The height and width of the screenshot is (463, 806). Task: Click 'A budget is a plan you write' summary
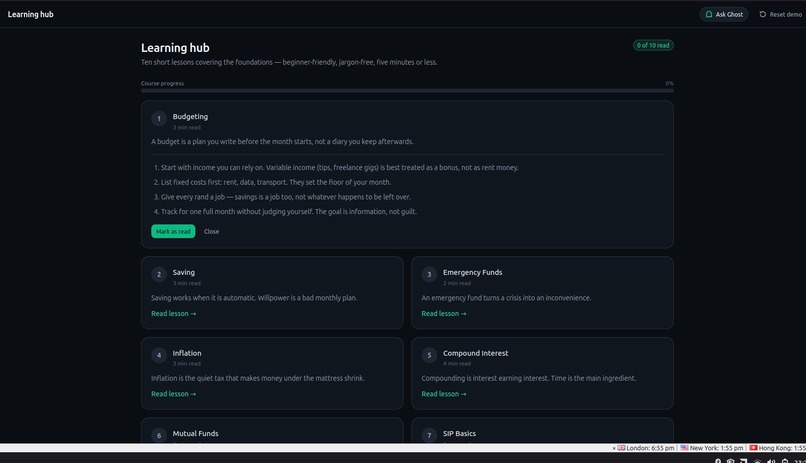pos(282,141)
